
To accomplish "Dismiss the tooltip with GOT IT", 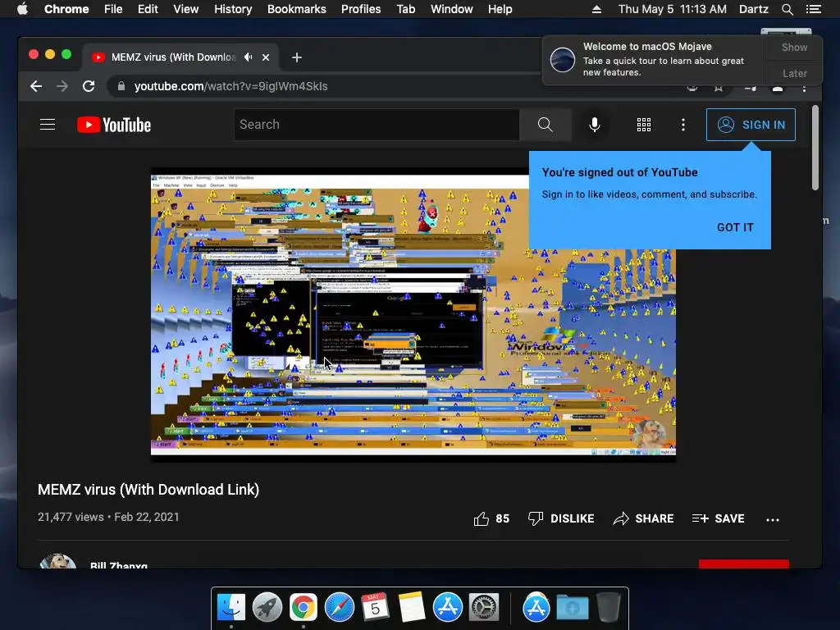I will tap(735, 227).
